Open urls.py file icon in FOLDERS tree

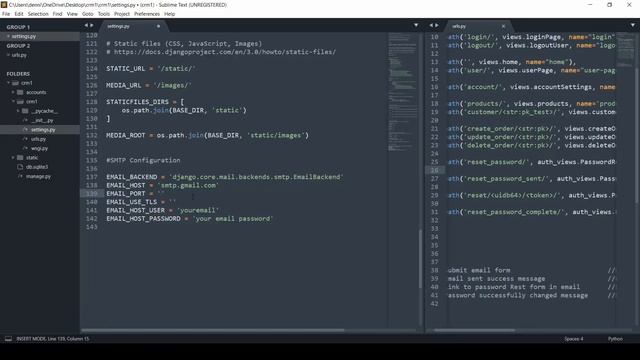(25, 139)
